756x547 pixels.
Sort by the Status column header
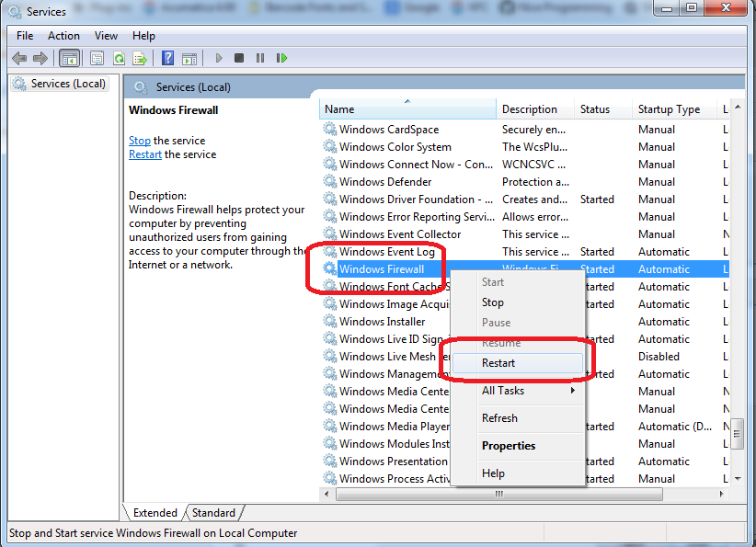(603, 108)
